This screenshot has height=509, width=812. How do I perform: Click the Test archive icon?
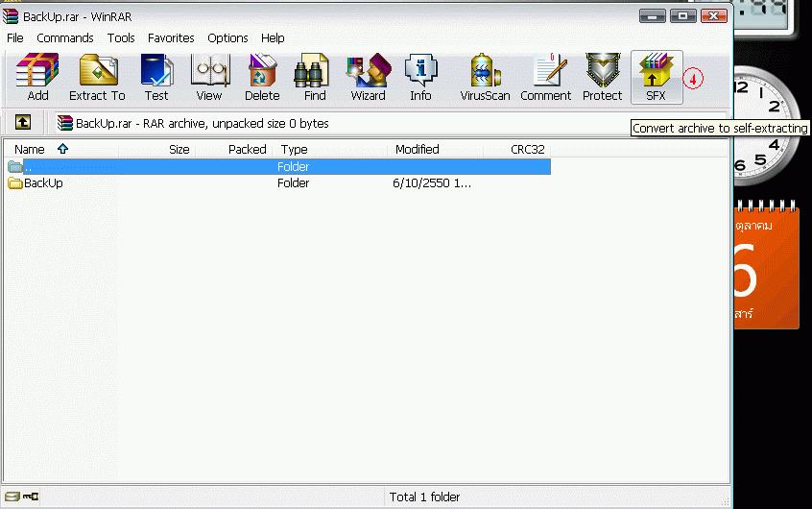click(156, 78)
